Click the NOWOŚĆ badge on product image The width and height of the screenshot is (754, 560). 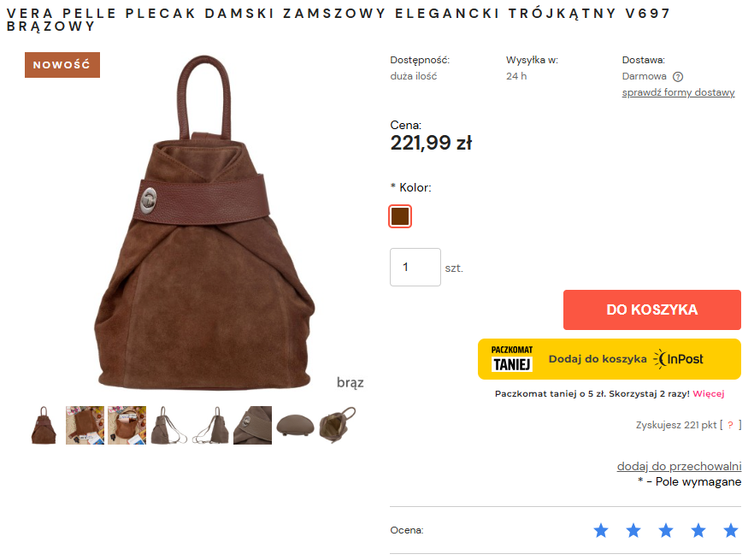pos(62,65)
